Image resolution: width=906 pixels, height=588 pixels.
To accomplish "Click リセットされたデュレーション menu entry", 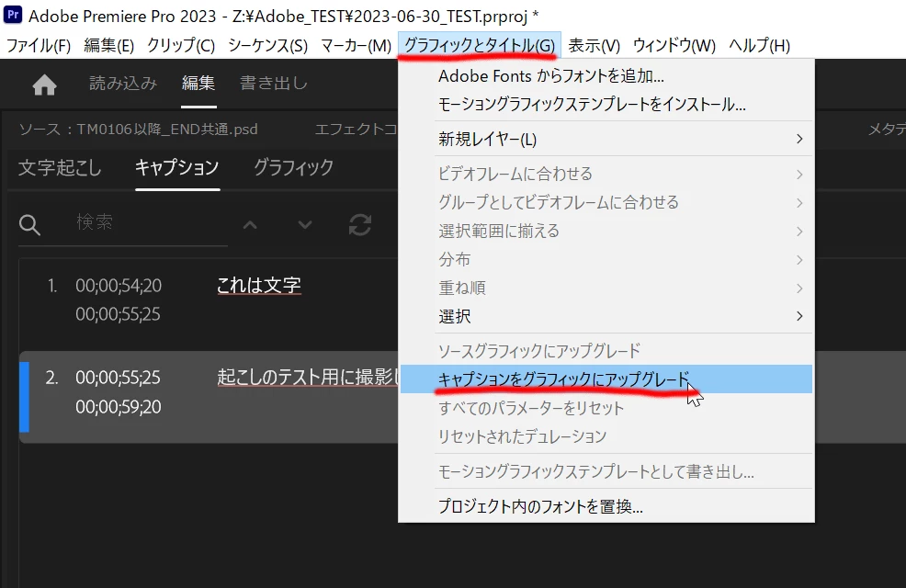I will point(606,436).
